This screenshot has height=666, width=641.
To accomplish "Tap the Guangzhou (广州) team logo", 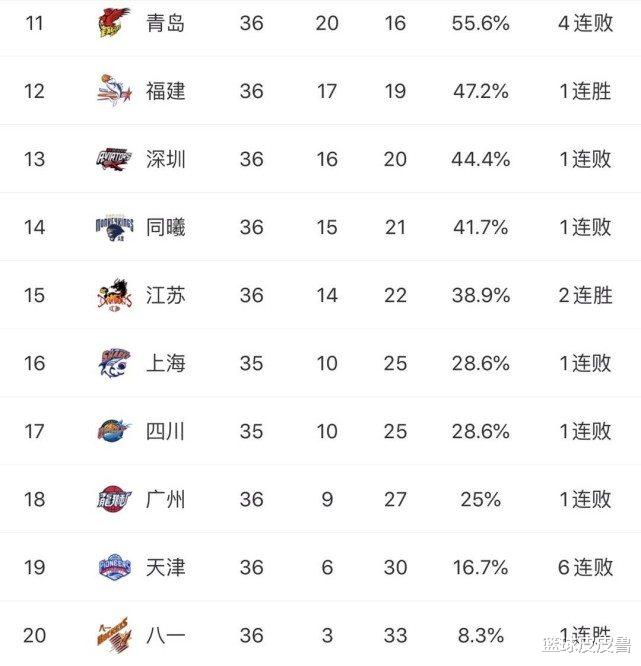I will tap(114, 499).
